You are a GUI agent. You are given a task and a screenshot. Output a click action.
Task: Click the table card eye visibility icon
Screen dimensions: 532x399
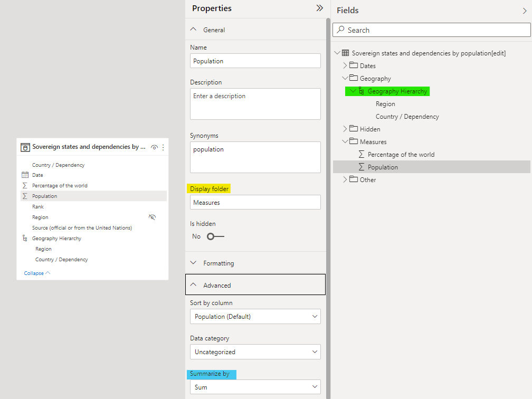154,147
